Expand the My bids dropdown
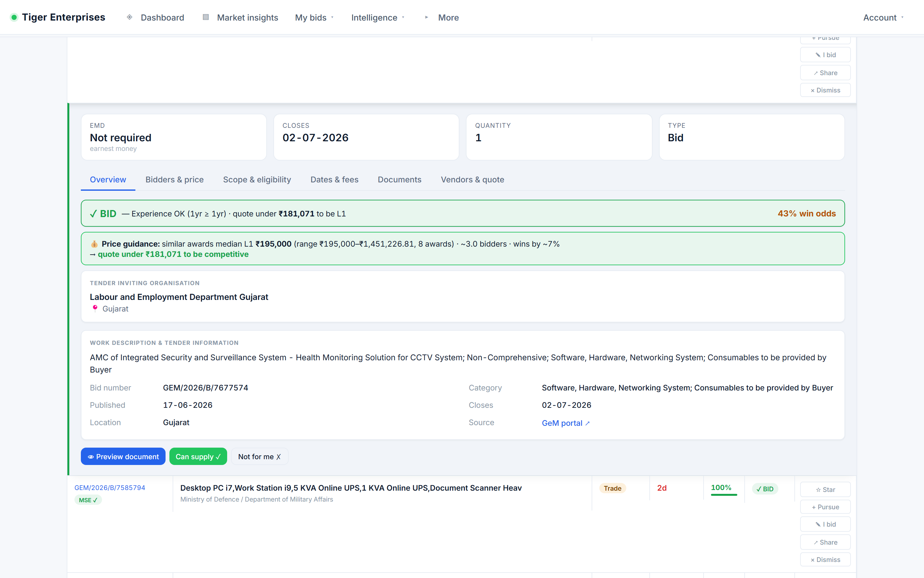This screenshot has height=578, width=924. pos(315,17)
